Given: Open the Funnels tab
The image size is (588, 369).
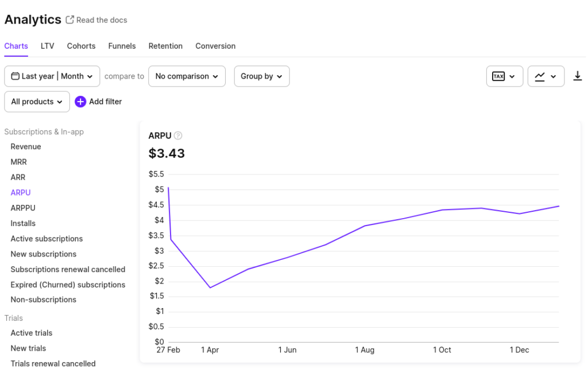Looking at the screenshot, I should (122, 46).
